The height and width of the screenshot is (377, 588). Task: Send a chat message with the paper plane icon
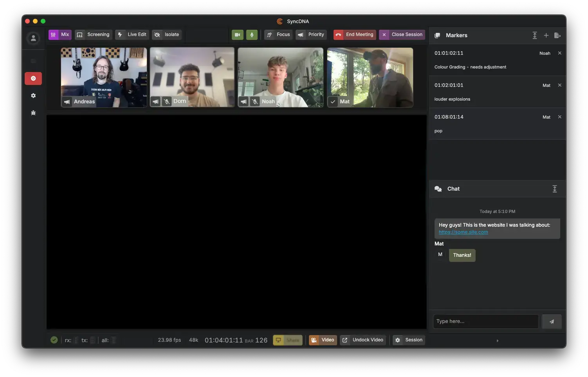(552, 321)
